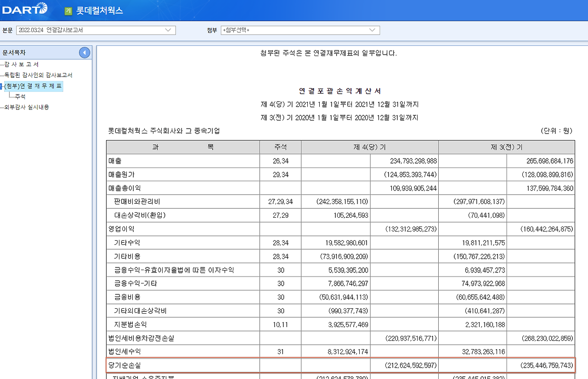Screen dimensions: 588x379
Task: Open the 본문 document dropdown
Action: 96,30
